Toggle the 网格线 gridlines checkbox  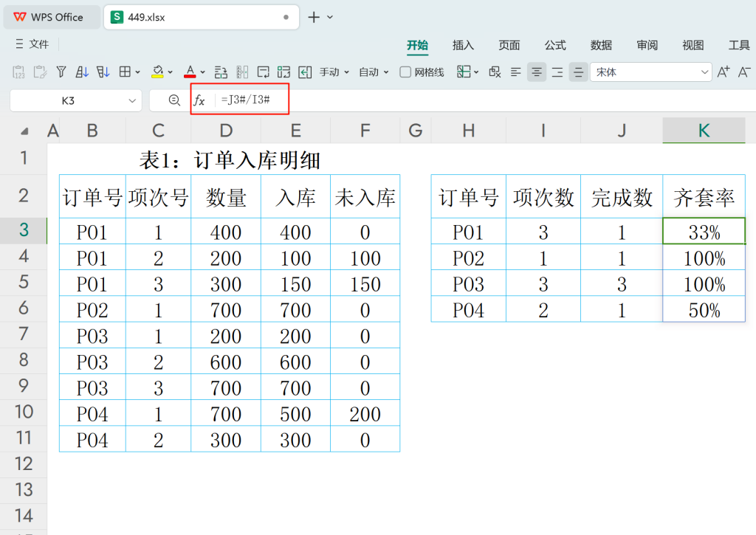(405, 72)
